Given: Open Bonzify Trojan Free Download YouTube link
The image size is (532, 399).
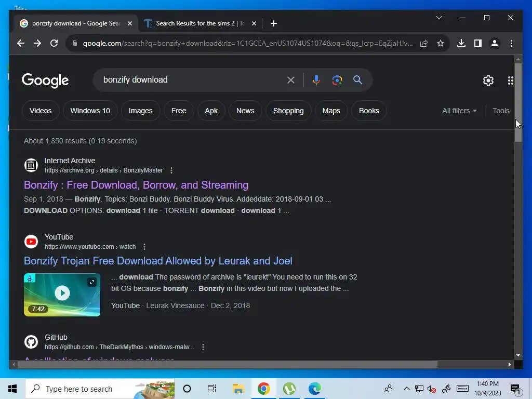Looking at the screenshot, I should tap(158, 261).
